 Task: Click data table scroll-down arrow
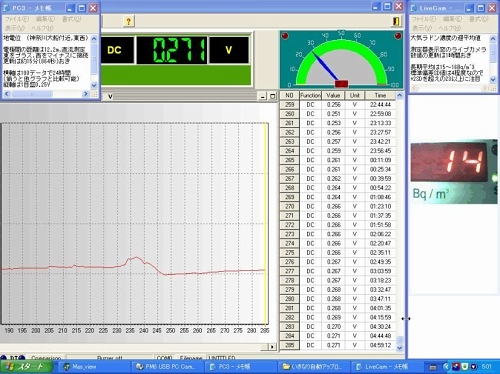[x=400, y=348]
